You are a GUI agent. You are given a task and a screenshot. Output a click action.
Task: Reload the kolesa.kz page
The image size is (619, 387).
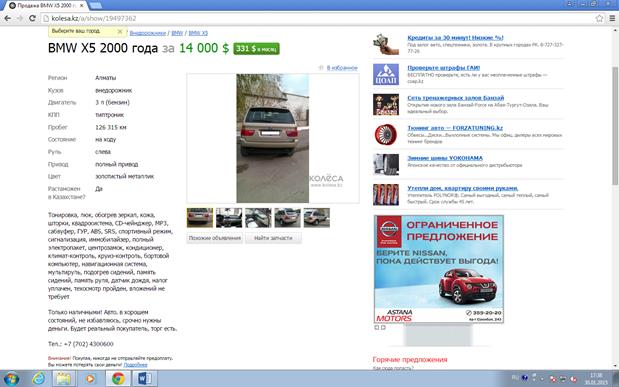pyautogui.click(x=32, y=18)
